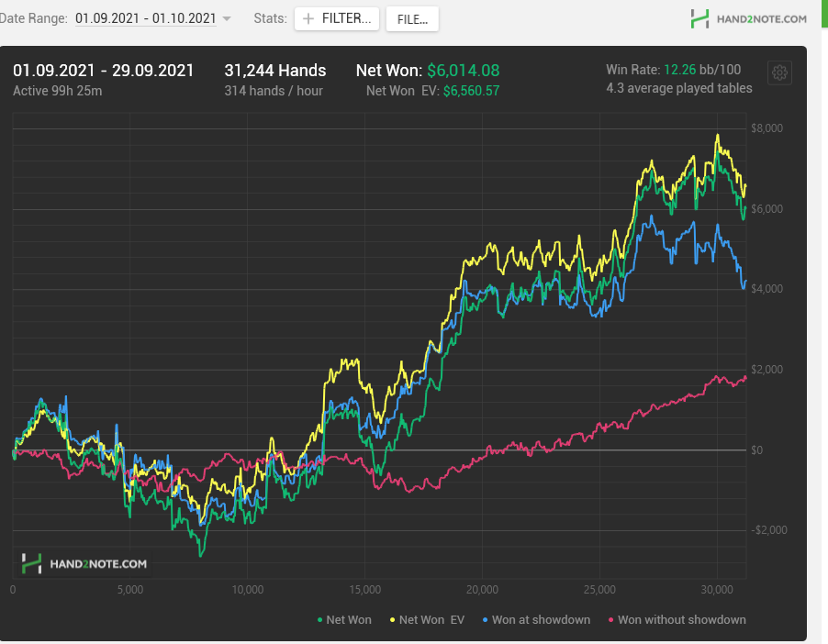Toggle the Won at showdown legend entry
828x644 pixels.
coord(536,620)
